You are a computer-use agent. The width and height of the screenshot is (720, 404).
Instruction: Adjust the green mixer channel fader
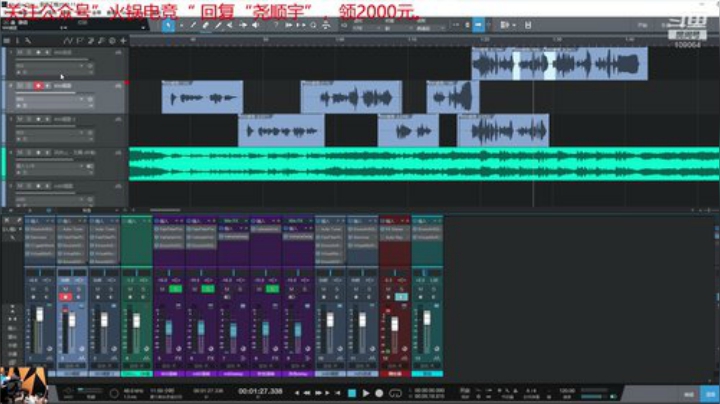tap(136, 320)
